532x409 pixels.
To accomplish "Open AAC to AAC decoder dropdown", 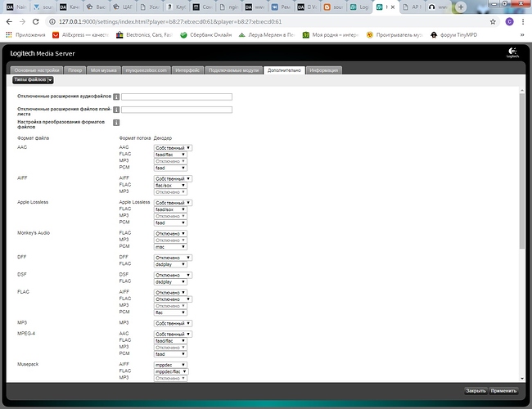I will (x=173, y=147).
